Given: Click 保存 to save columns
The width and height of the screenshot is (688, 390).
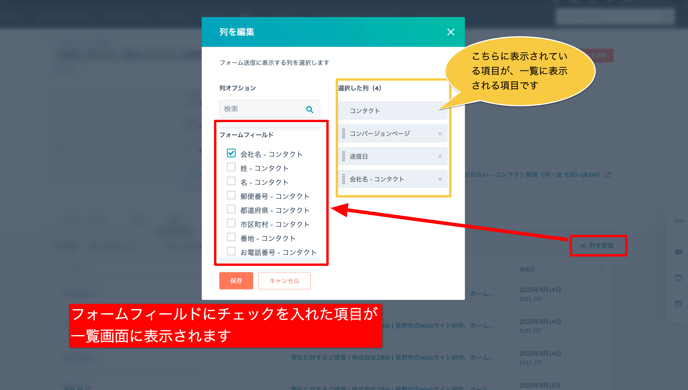Looking at the screenshot, I should (x=236, y=281).
